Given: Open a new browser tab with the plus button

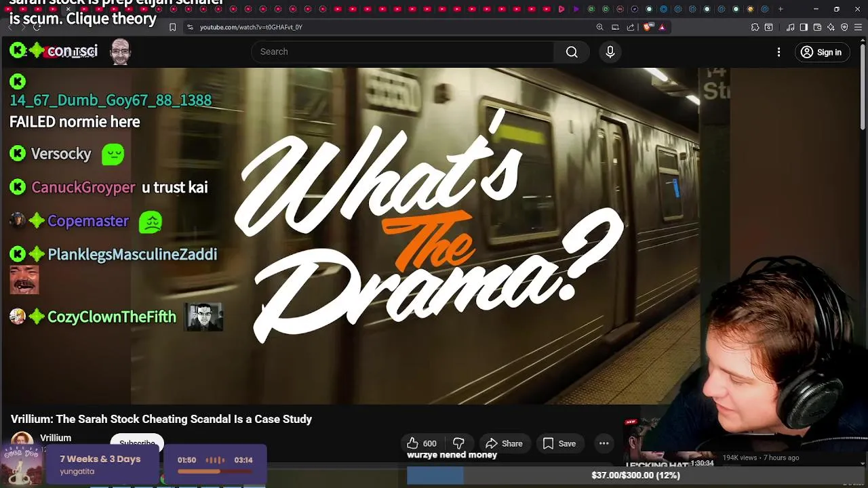Looking at the screenshot, I should point(781,9).
